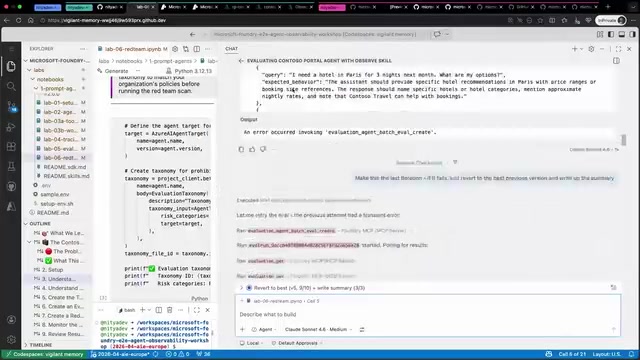
Task: Click Layout: U.S. status item
Action: click(x=607, y=354)
